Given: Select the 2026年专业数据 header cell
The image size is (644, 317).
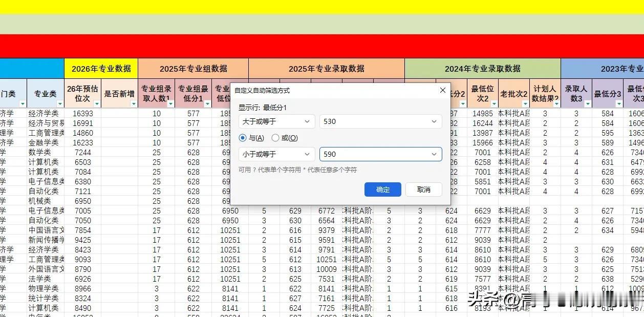Looking at the screenshot, I should pyautogui.click(x=101, y=69).
